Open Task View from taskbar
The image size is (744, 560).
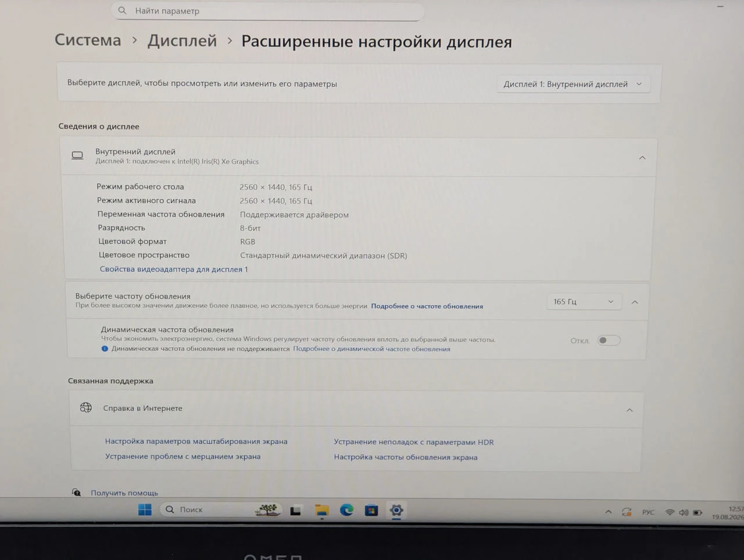(296, 511)
